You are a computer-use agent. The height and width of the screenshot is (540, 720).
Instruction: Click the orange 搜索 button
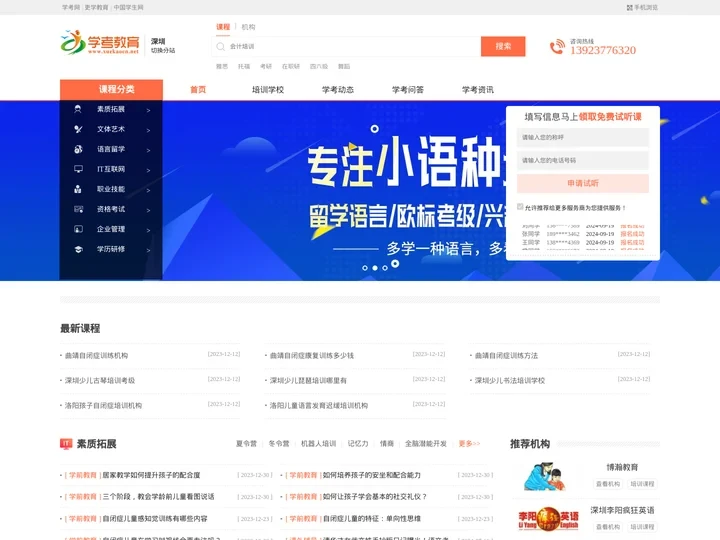(503, 46)
